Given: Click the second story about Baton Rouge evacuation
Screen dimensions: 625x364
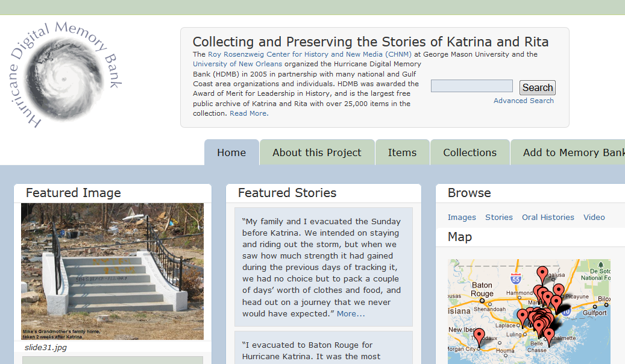Looking at the screenshot, I should 324,348.
